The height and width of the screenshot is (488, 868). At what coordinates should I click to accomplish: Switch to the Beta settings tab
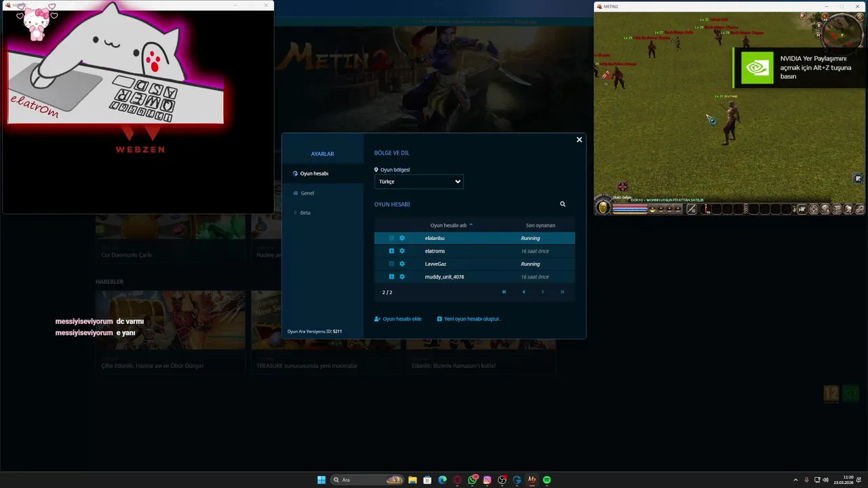point(323,213)
